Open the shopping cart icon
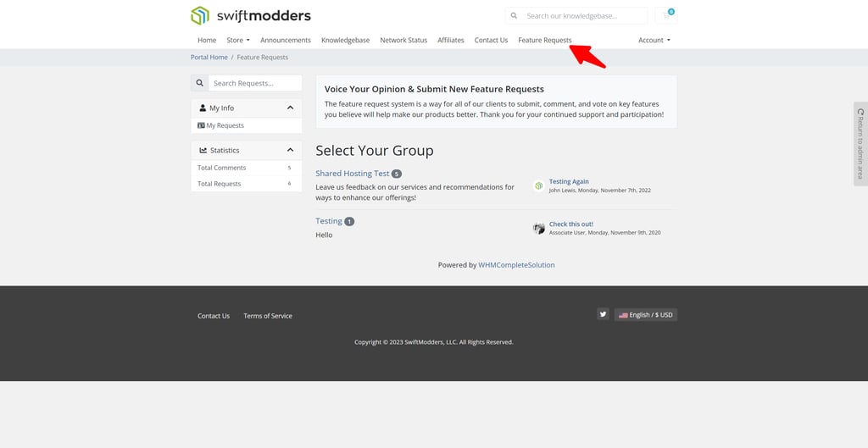This screenshot has height=448, width=868. (x=666, y=15)
